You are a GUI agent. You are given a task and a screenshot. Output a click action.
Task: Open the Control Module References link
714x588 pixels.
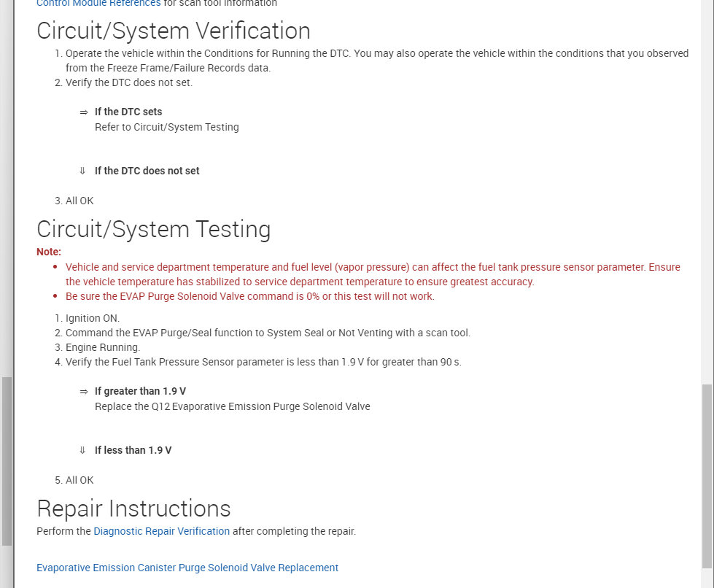point(98,4)
